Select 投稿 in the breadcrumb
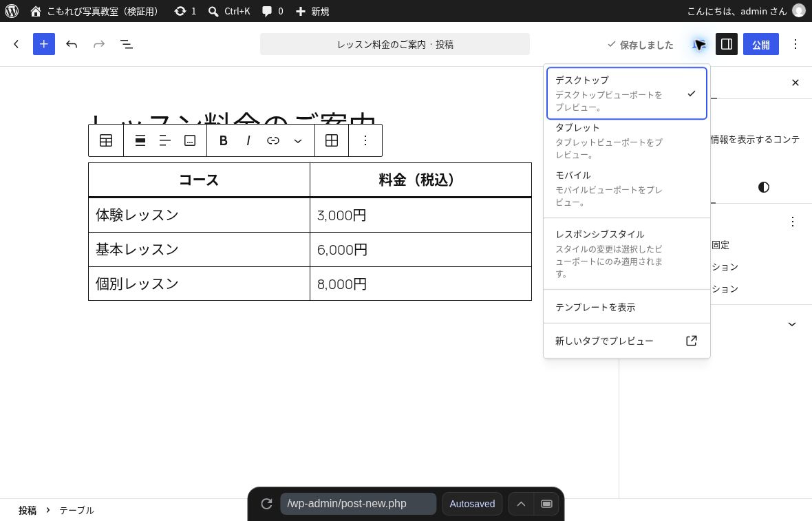The image size is (812, 521). click(28, 510)
